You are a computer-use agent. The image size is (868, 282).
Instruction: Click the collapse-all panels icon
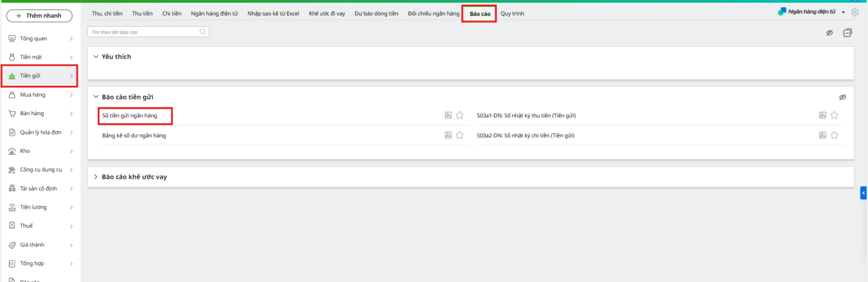[847, 33]
